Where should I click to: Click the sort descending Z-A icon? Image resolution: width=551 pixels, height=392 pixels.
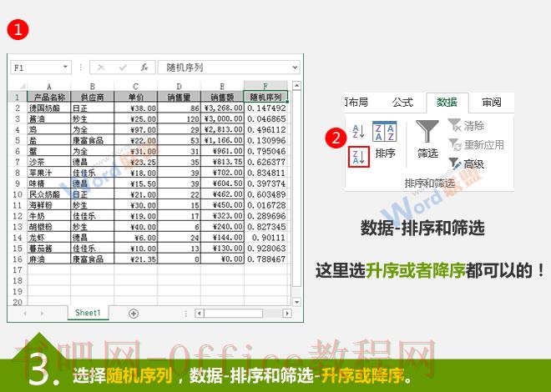(x=359, y=157)
